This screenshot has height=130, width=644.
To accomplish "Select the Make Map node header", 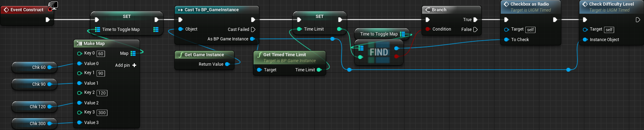I will pos(107,44).
